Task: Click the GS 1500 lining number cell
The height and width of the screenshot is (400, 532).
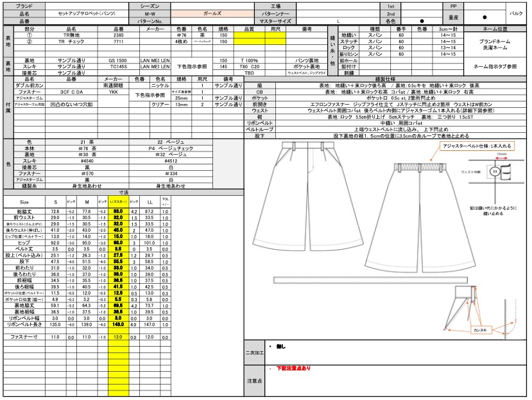Action: (x=117, y=60)
